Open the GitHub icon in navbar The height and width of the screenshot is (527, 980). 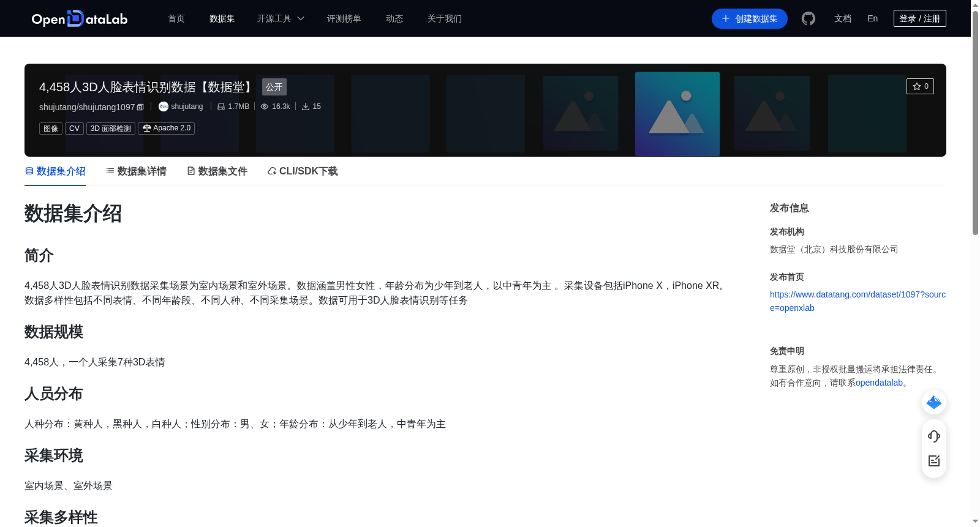(809, 19)
